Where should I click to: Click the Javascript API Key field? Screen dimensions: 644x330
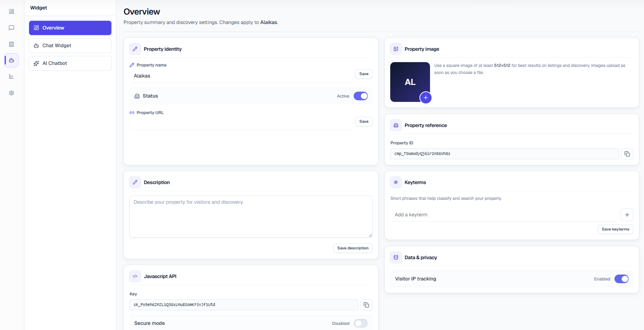[x=244, y=305]
